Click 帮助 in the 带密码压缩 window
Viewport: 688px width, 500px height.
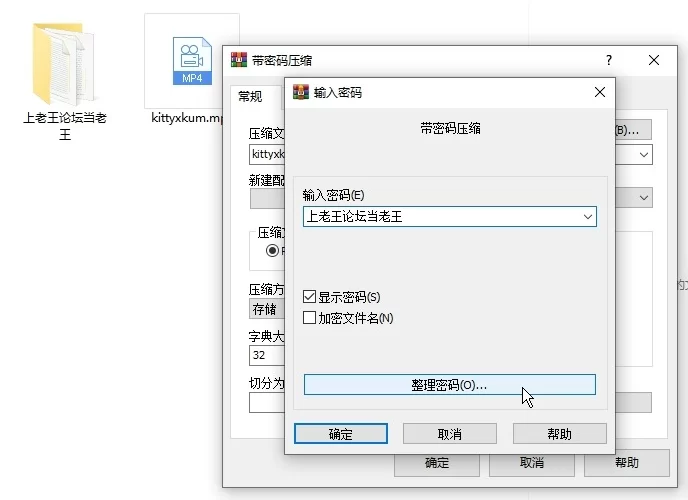(626, 463)
